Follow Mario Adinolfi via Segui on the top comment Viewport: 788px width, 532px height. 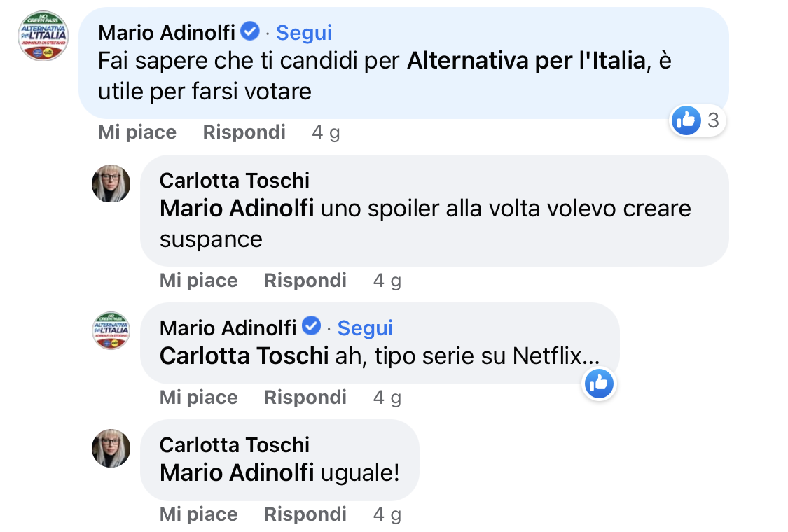304,33
